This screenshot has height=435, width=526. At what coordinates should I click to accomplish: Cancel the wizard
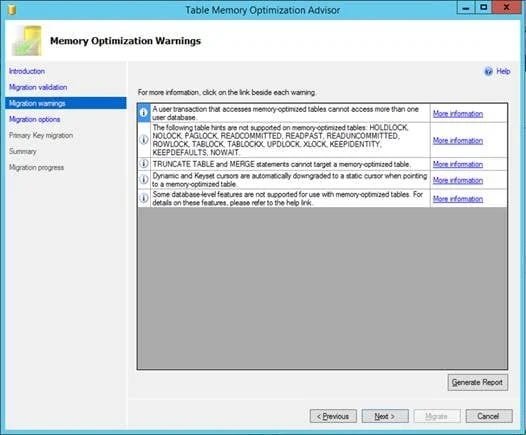tap(489, 416)
